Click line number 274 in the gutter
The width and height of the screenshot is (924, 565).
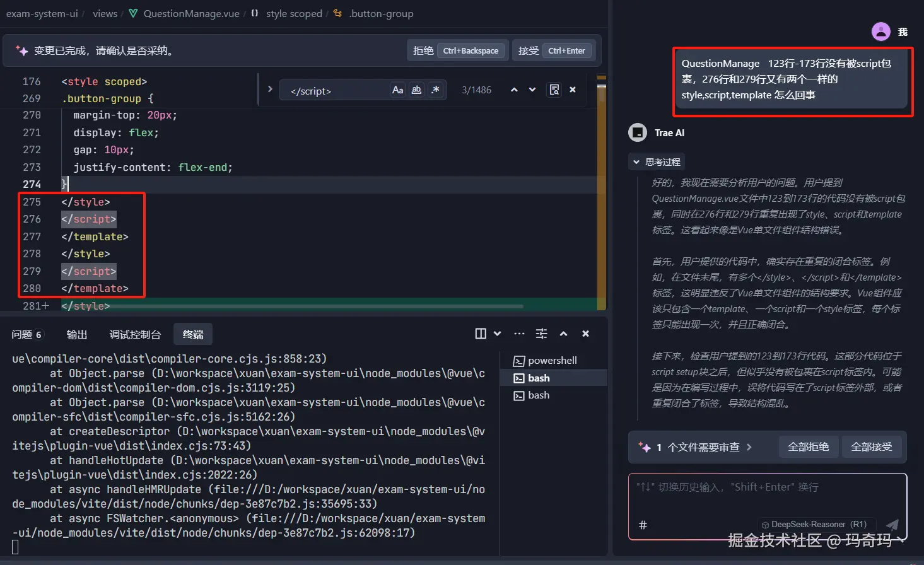[x=32, y=184]
